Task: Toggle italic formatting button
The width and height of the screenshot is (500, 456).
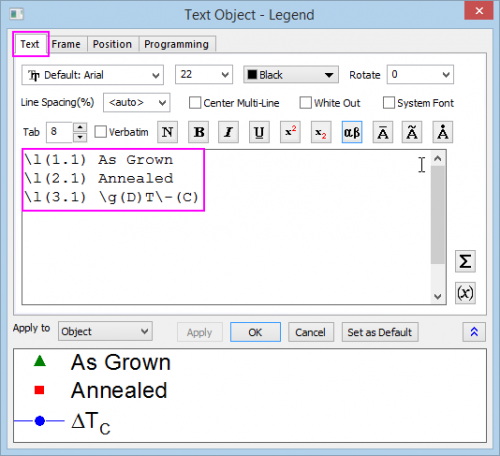Action: (228, 132)
